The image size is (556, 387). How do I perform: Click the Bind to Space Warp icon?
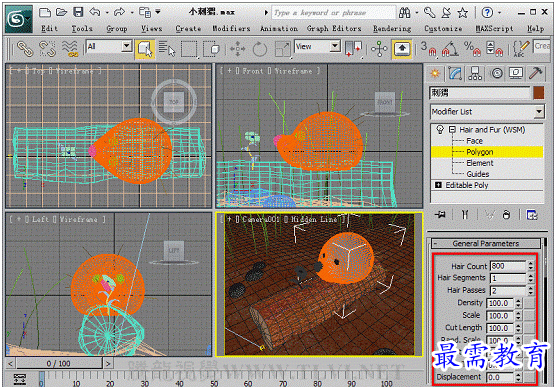click(x=70, y=49)
